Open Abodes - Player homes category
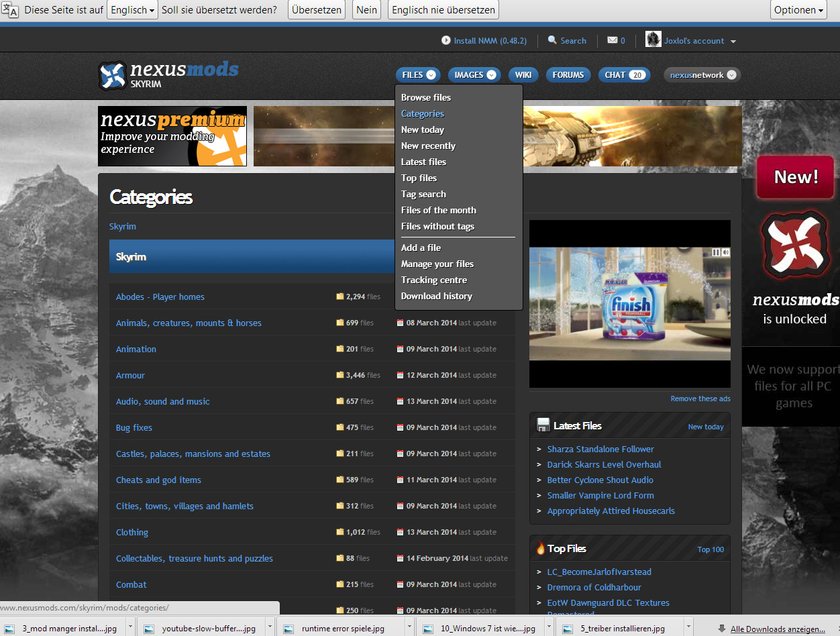 [160, 297]
